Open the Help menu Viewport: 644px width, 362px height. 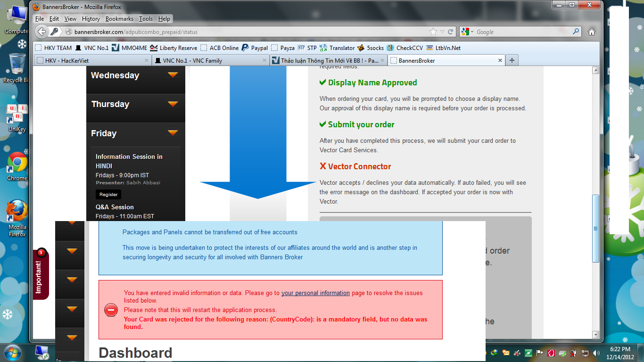pos(164,19)
